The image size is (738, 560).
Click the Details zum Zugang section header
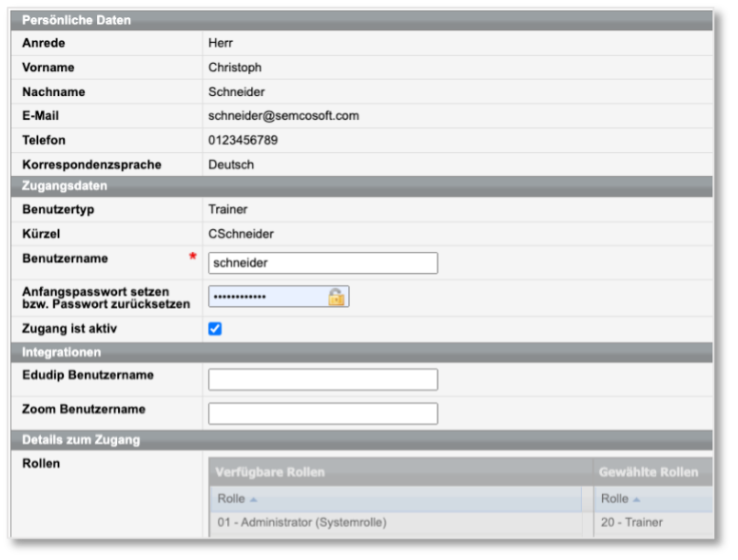point(81,439)
